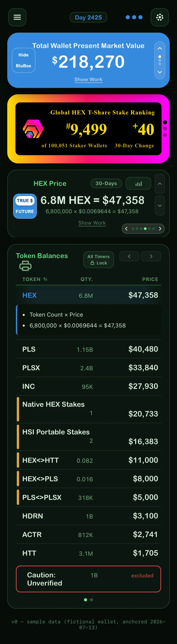Open the HEX price bar chart icon
Viewport: 177px width, 644px height.
[138, 184]
